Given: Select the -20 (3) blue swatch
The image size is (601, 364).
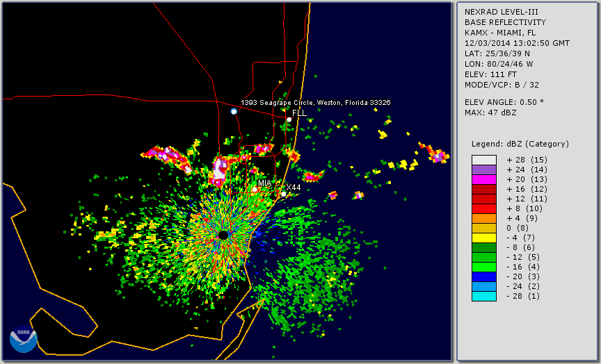Looking at the screenshot, I should (x=484, y=276).
